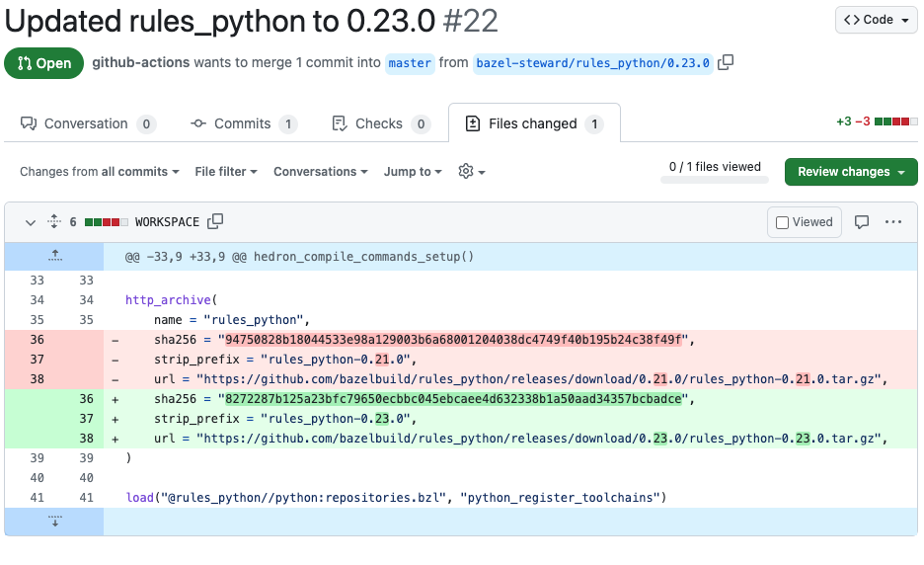Click the removed url 0.21.0 line
924x565 pixels.
click(x=510, y=378)
